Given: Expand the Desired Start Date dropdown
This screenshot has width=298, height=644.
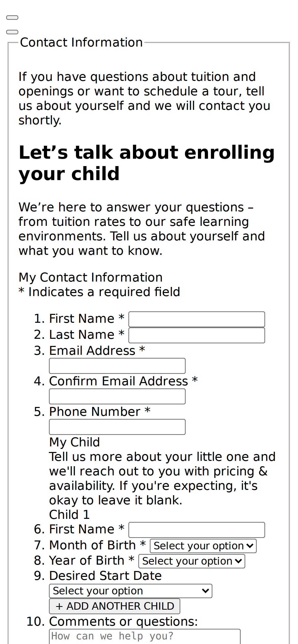Looking at the screenshot, I should point(131,591).
